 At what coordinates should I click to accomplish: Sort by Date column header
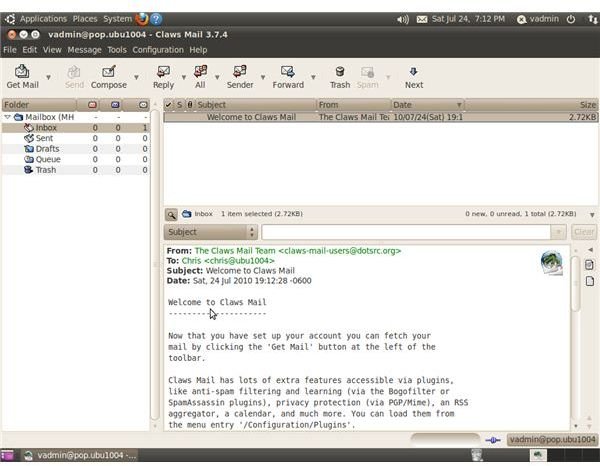pos(427,105)
